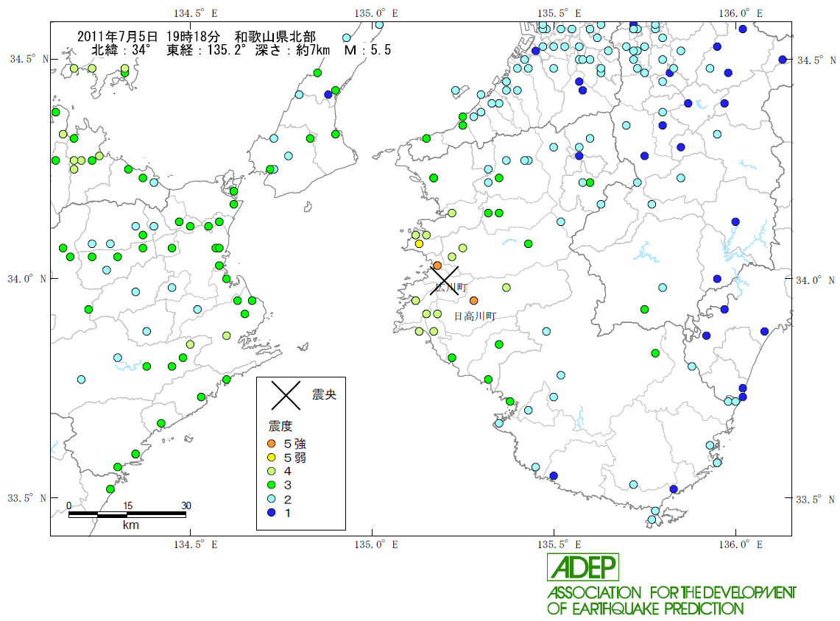Image resolution: width=840 pixels, height=621 pixels.
Task: Click the right axis label 34.0° N
Action: pyautogui.click(x=815, y=280)
